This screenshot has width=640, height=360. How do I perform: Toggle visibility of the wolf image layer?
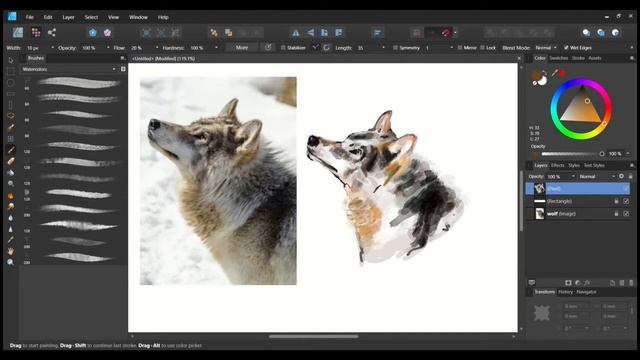click(x=626, y=213)
